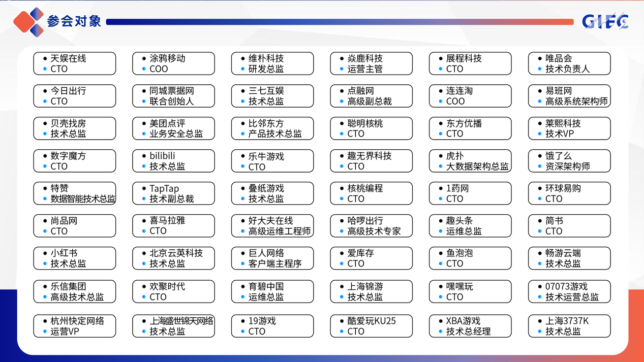Click the company name 19游戏

(262, 321)
